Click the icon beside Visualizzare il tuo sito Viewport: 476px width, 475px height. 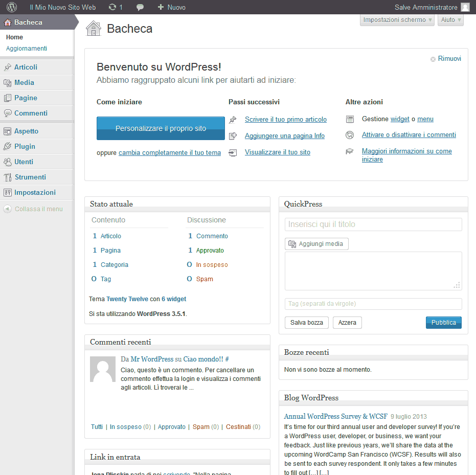coord(233,152)
